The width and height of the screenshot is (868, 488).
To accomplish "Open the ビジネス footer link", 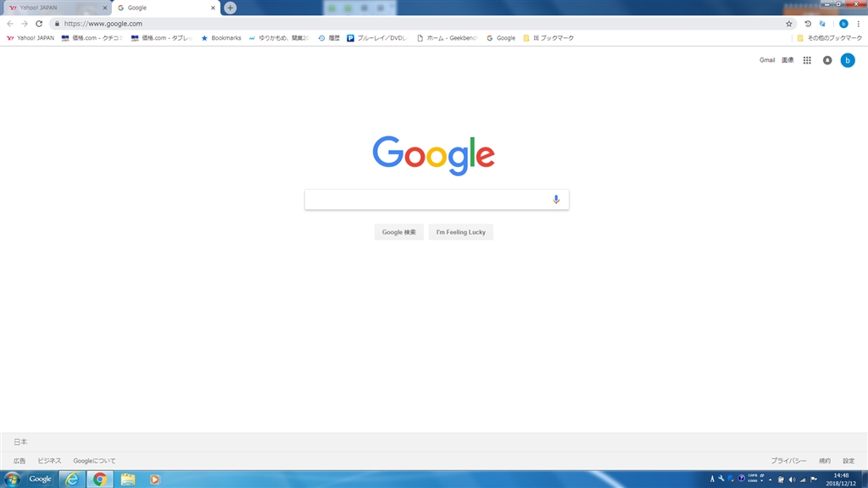I will (x=49, y=461).
